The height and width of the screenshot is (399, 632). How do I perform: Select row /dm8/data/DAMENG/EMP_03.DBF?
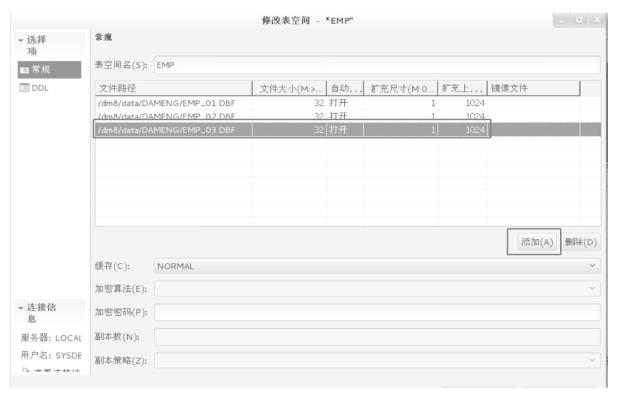coord(348,130)
